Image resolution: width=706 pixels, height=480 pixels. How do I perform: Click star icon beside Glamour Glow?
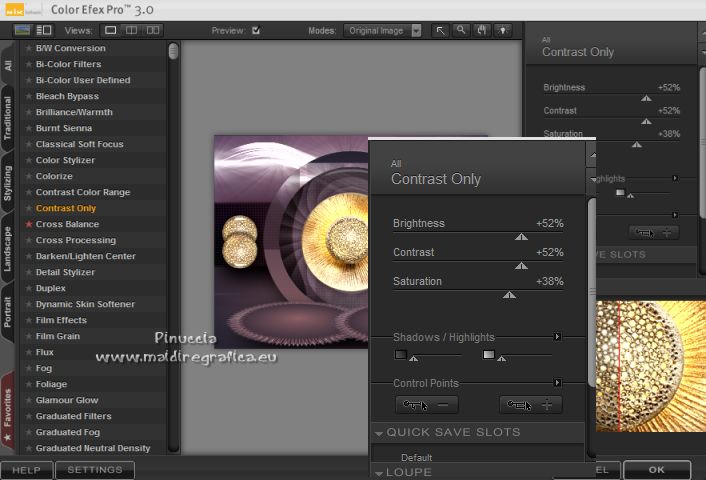click(x=28, y=400)
